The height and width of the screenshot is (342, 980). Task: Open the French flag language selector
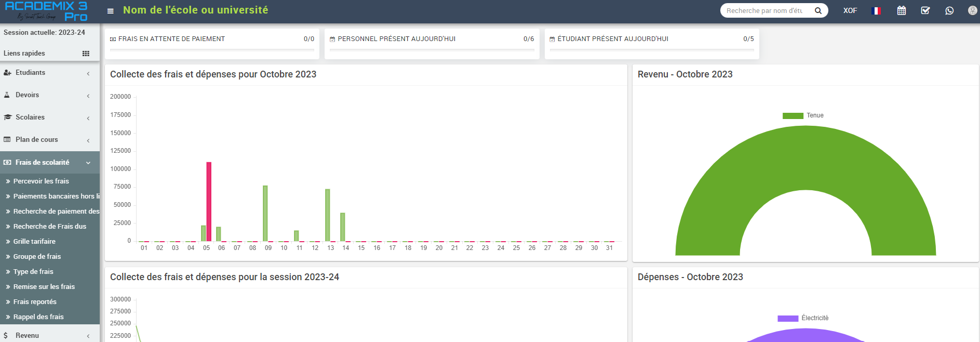pos(876,10)
